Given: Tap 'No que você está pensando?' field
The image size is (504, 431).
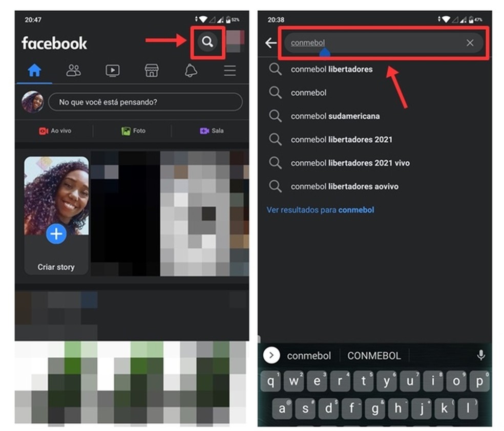Looking at the screenshot, I should click(145, 102).
